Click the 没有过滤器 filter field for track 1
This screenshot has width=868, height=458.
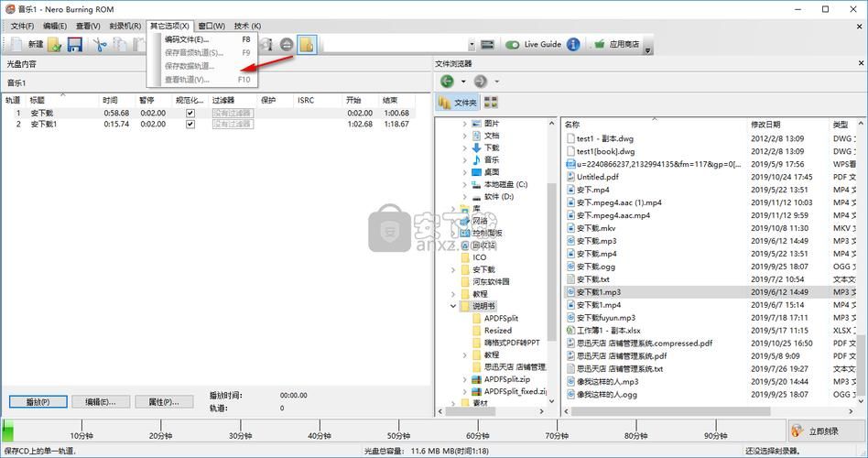[x=233, y=113]
